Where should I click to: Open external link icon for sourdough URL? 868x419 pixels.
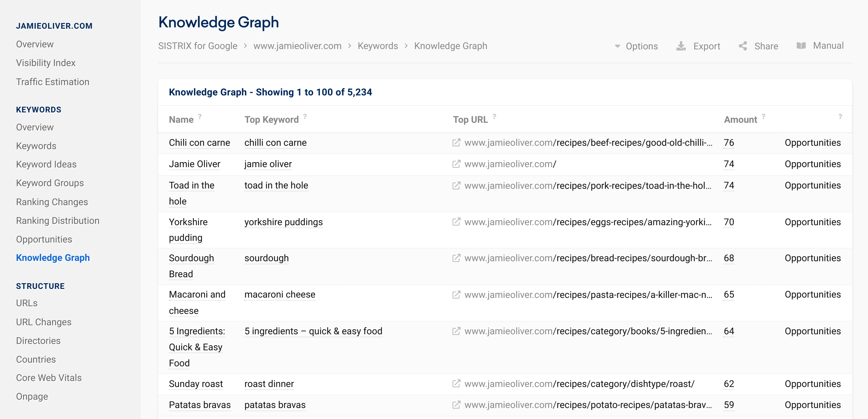[456, 258]
